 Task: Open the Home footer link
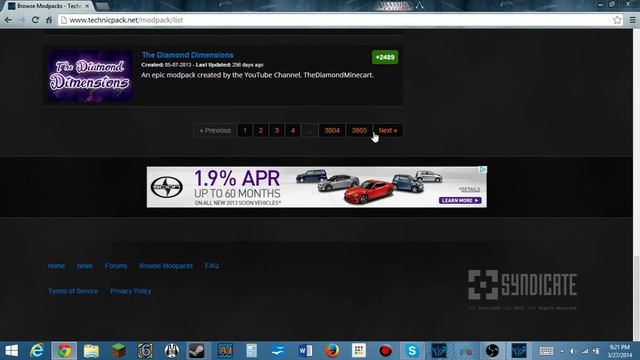pyautogui.click(x=56, y=266)
